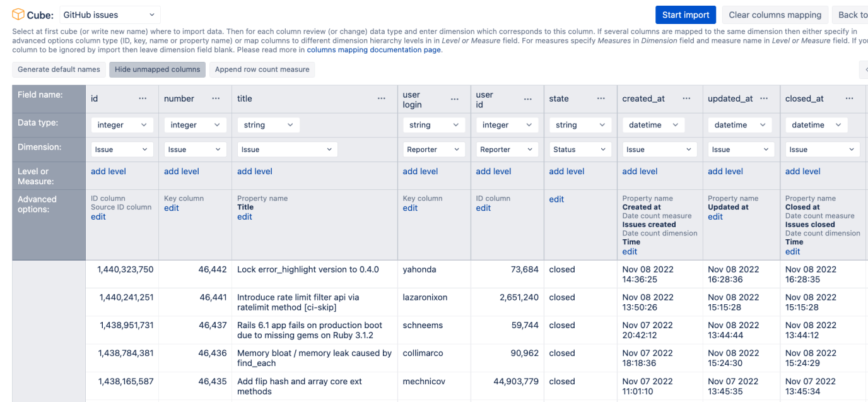Open the Cube selector showing GitHub issues
The height and width of the screenshot is (402, 868).
pos(110,15)
